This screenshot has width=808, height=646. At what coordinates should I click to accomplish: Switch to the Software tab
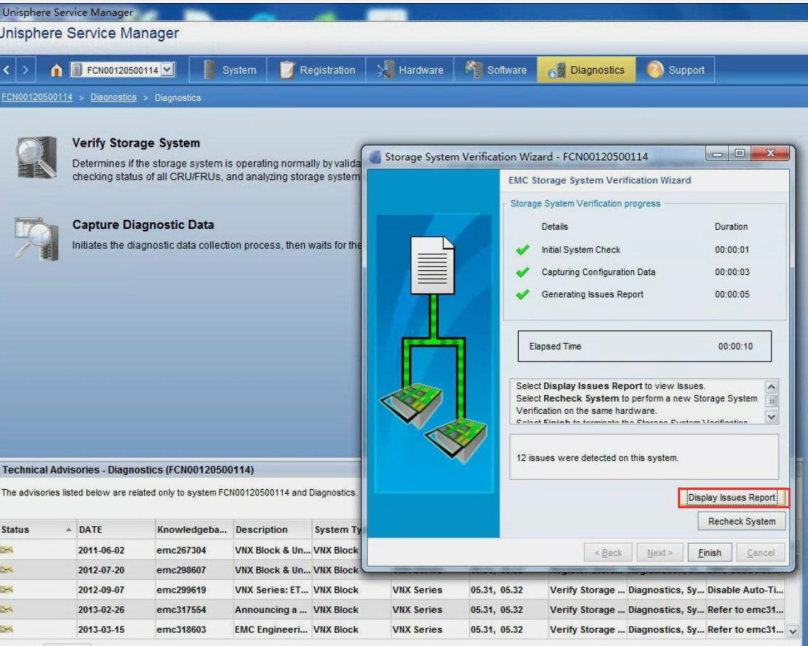tap(496, 70)
